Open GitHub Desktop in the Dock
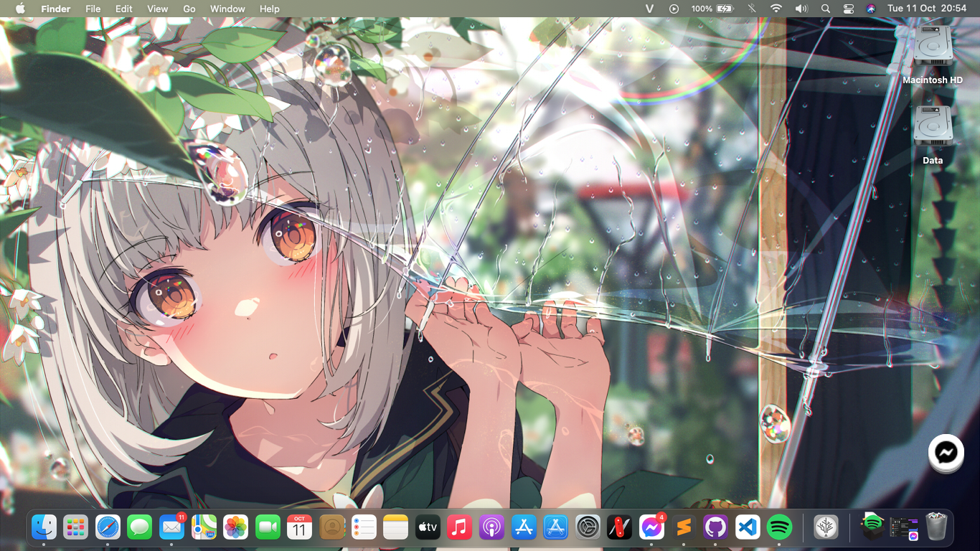This screenshot has width=980, height=551. tap(715, 528)
